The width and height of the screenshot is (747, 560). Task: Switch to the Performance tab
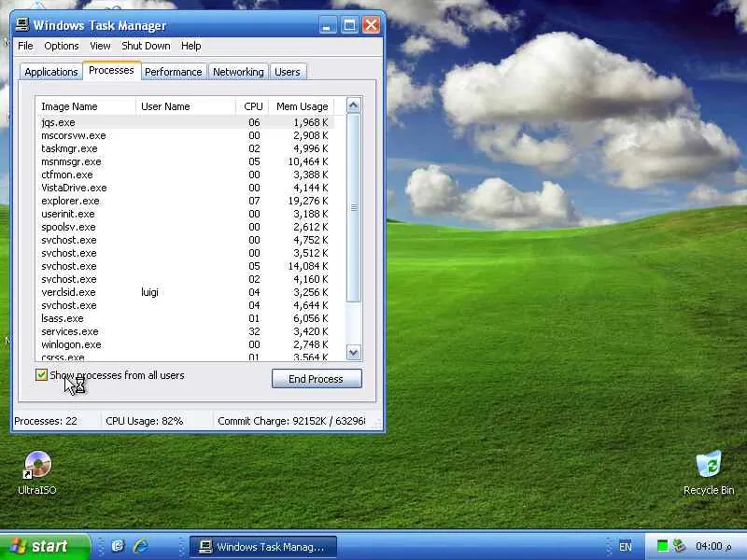tap(174, 72)
